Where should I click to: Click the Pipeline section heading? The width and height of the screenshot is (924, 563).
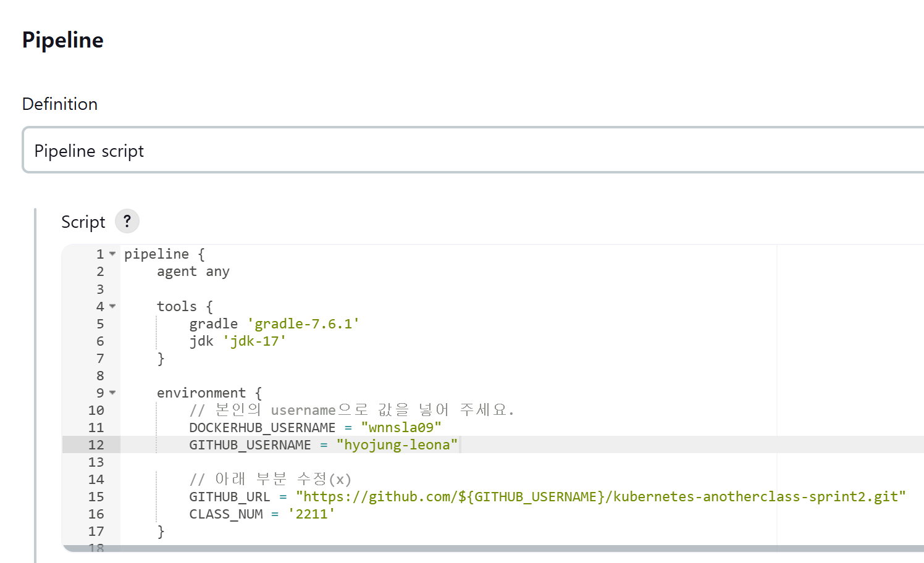point(63,40)
